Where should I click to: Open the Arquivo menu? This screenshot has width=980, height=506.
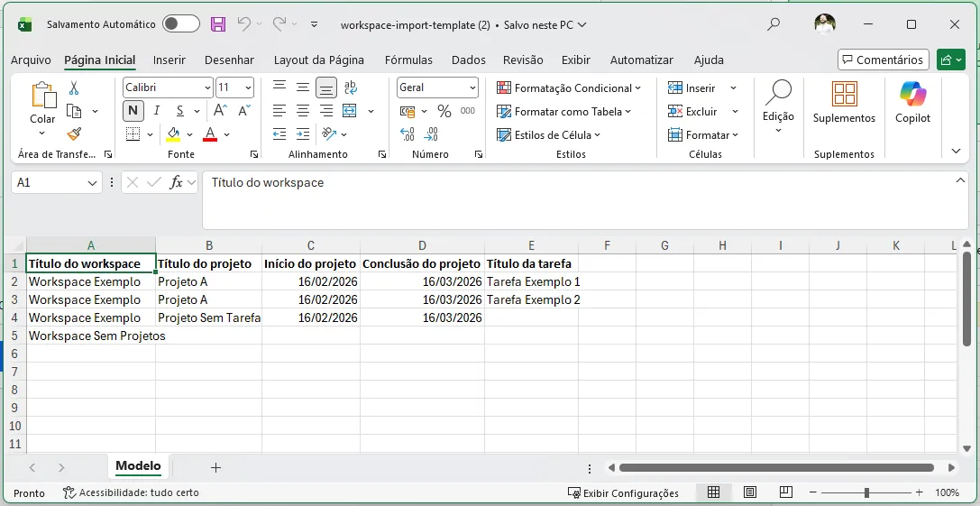click(31, 60)
